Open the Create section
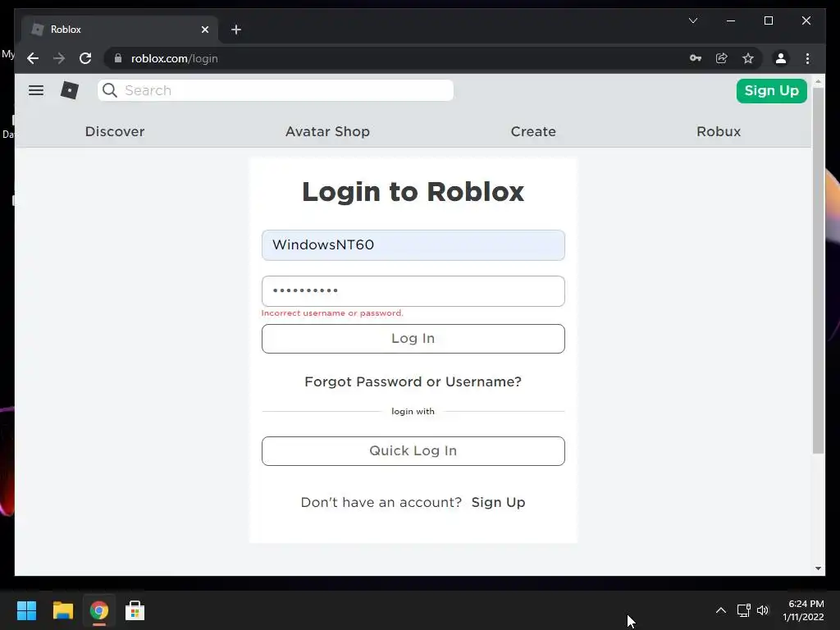This screenshot has width=840, height=630. [533, 131]
